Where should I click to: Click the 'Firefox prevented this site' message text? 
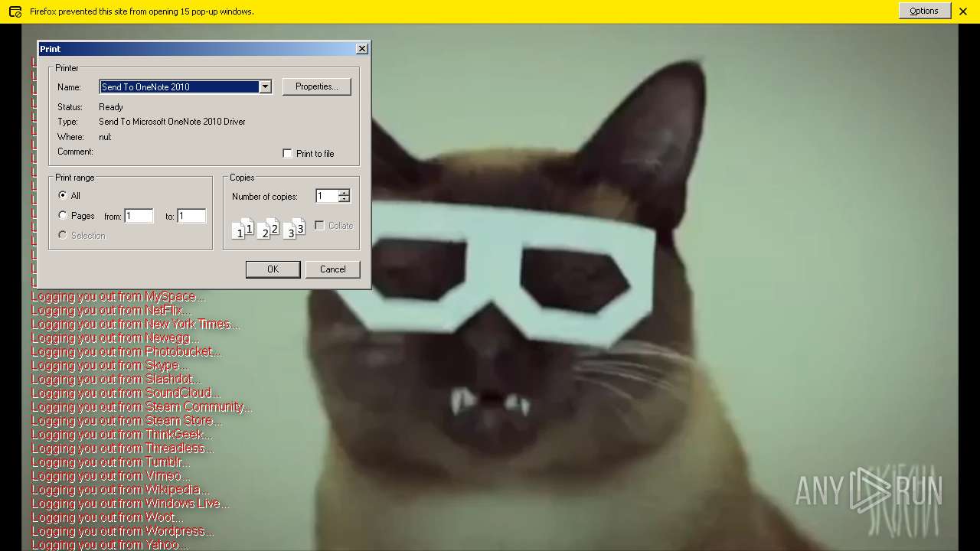tap(142, 11)
